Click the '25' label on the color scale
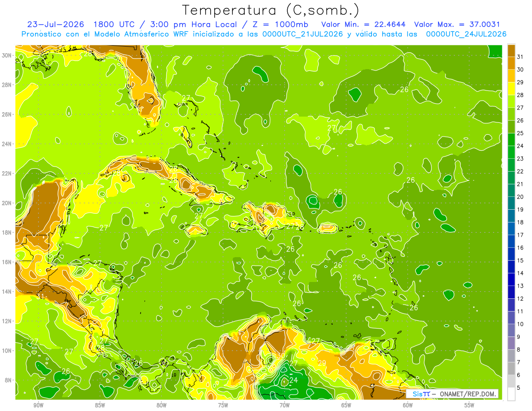Image resolution: width=532 pixels, height=411 pixels. click(x=521, y=133)
